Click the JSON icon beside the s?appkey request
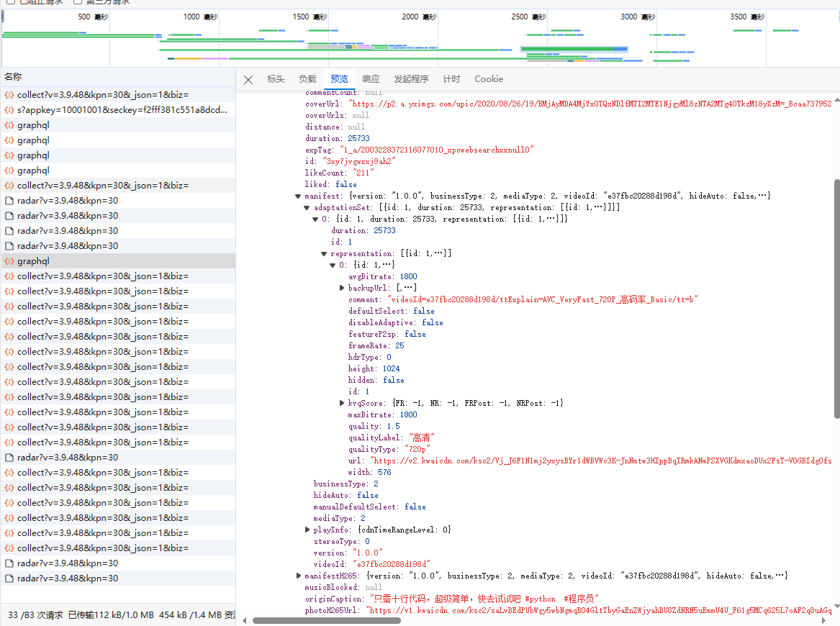This screenshot has height=626, width=840. click(x=9, y=110)
